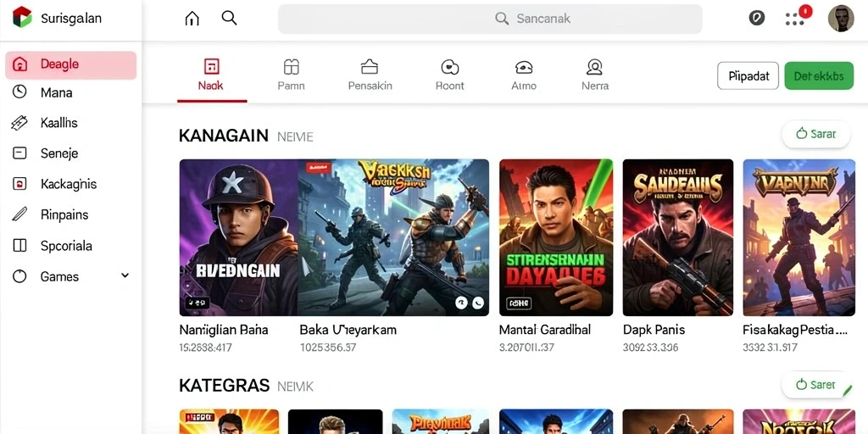Click the Games circle icon

[19, 276]
